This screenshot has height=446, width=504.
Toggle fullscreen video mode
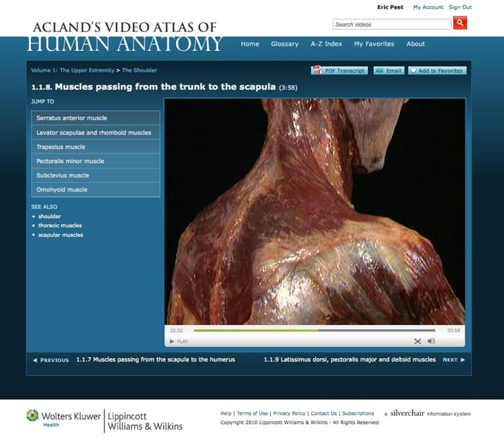point(417,341)
